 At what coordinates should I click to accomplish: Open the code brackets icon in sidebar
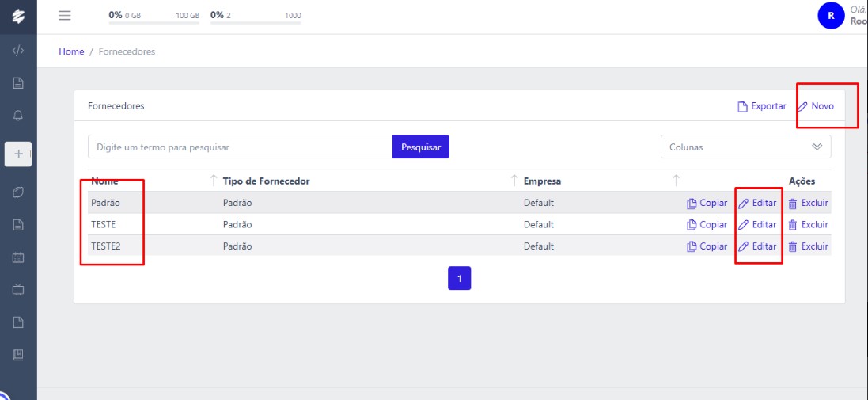click(x=18, y=51)
